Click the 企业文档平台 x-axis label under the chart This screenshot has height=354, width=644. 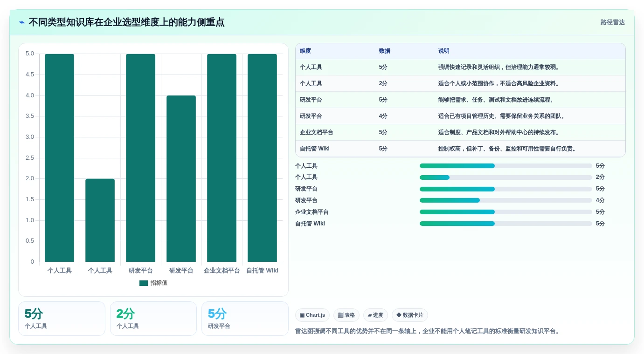222,271
